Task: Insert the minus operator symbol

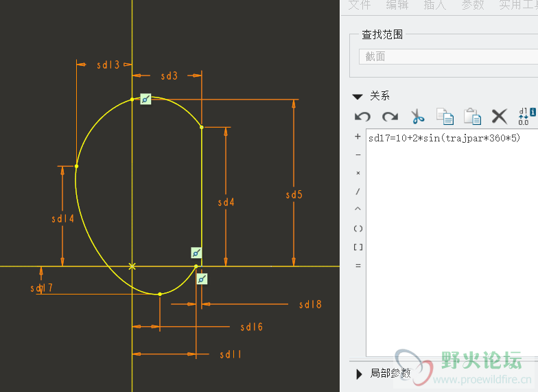Action: (358, 155)
